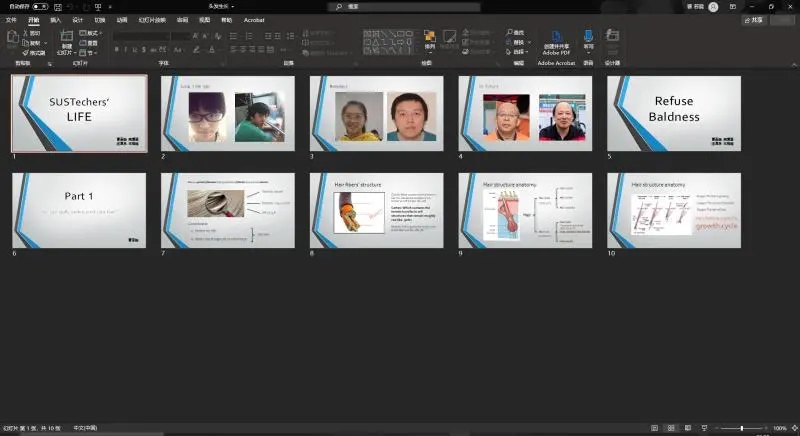
Task: Toggle the AutoSave switch
Action: pos(40,7)
